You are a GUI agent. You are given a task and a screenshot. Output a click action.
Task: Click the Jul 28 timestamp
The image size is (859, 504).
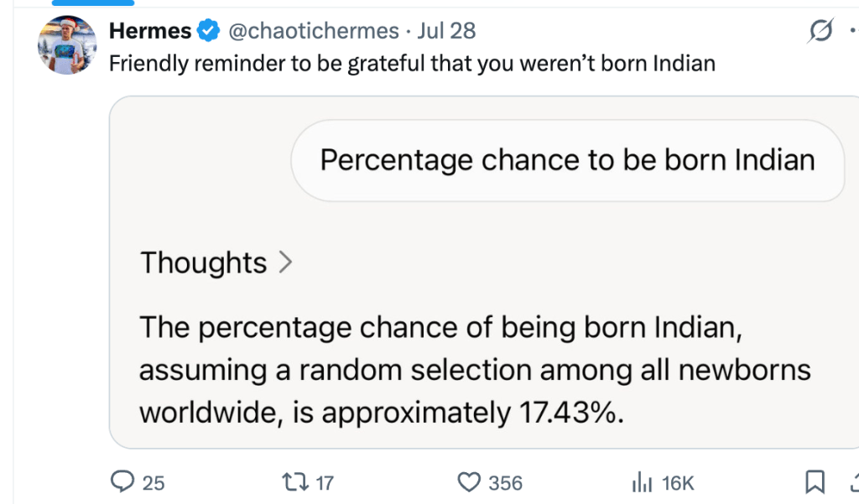446,32
